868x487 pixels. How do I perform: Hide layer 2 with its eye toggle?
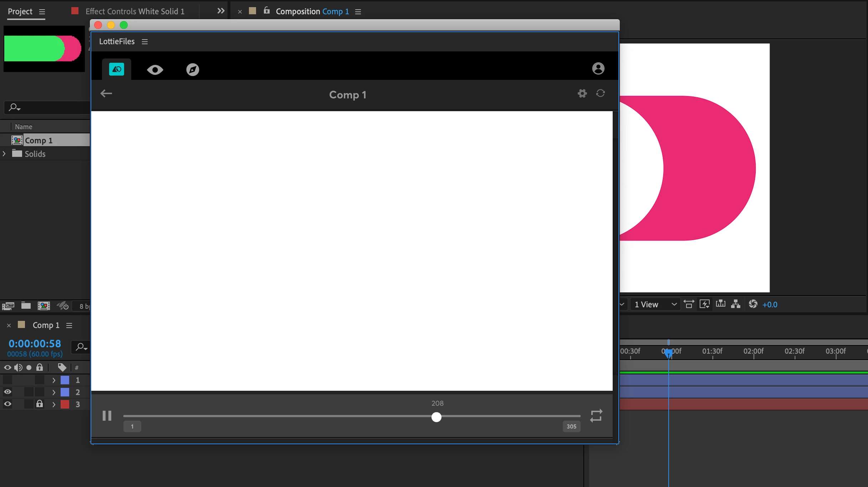click(x=7, y=392)
